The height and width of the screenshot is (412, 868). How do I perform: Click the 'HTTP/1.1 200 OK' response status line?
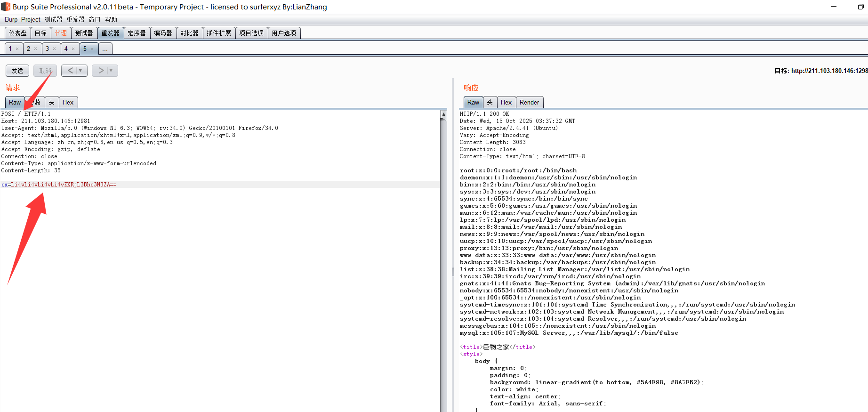tap(484, 114)
